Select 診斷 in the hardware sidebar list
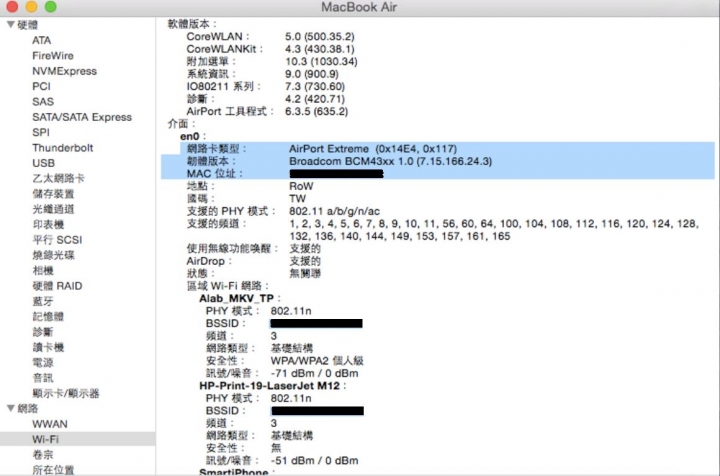 pos(43,331)
